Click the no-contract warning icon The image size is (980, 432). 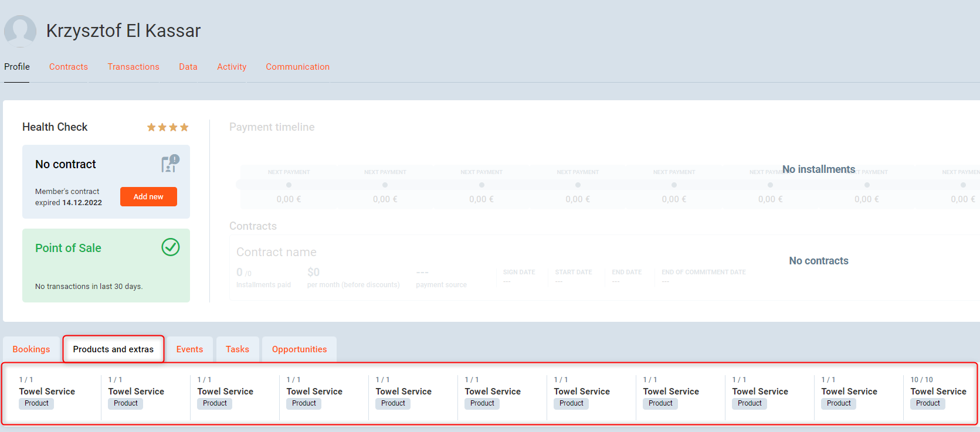tap(170, 164)
